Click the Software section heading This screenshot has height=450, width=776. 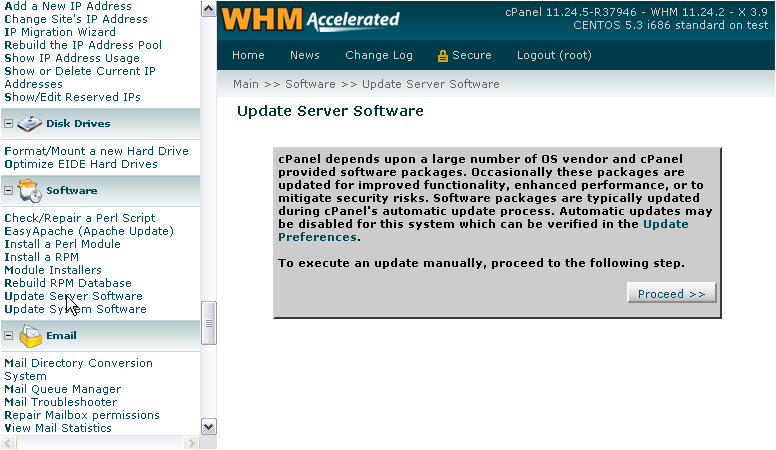[x=72, y=191]
